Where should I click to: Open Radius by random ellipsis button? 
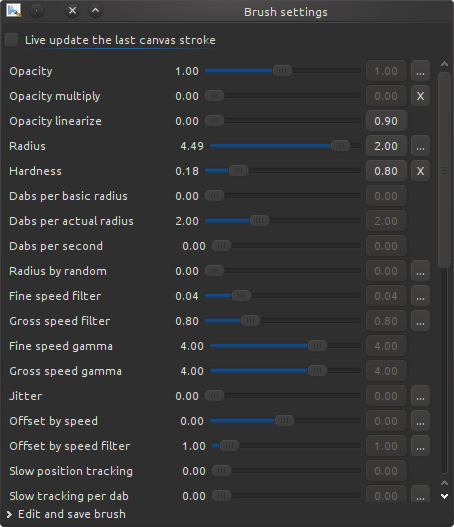click(420, 271)
